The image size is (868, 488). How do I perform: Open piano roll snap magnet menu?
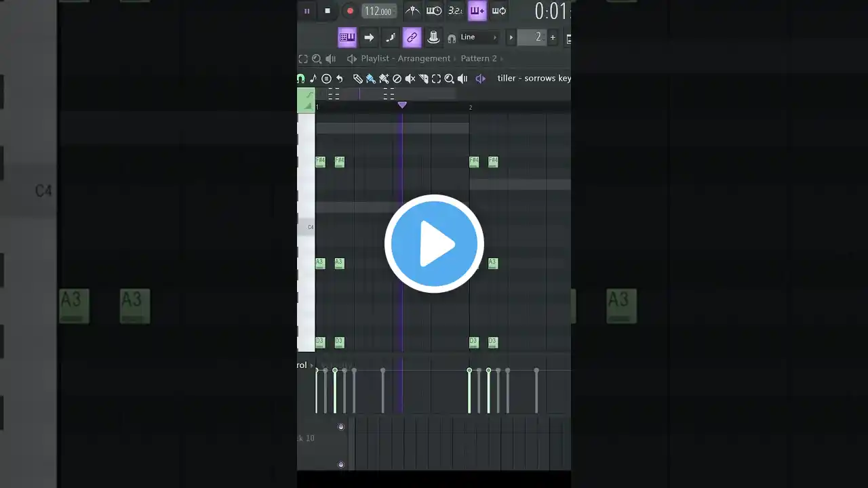300,79
